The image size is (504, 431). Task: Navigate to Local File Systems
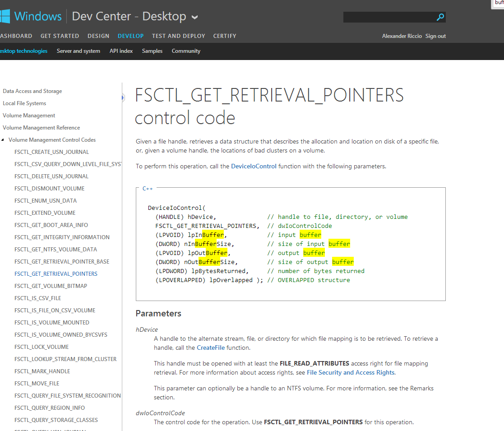pos(24,103)
